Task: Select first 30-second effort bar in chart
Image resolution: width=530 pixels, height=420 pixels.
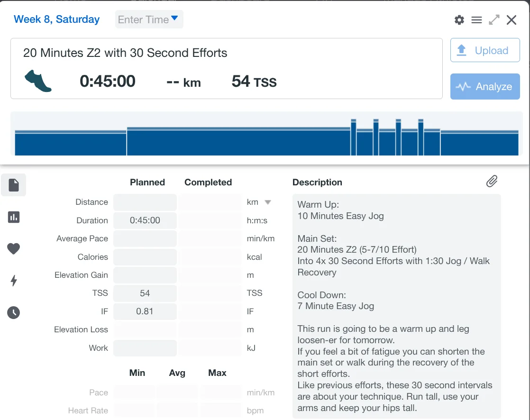Action: 353,137
